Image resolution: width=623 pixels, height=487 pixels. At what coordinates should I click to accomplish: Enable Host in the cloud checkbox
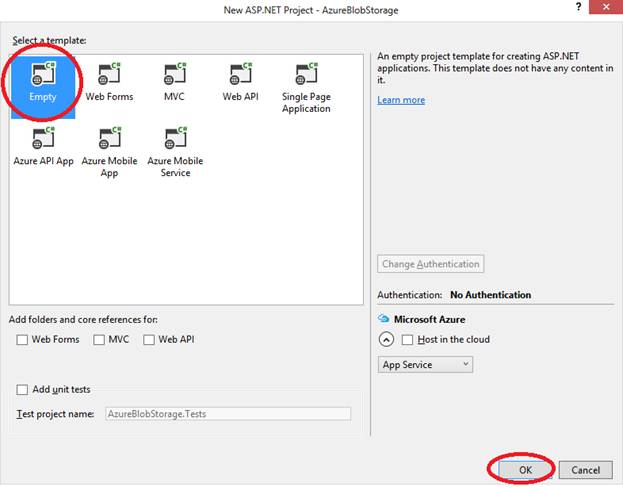407,340
